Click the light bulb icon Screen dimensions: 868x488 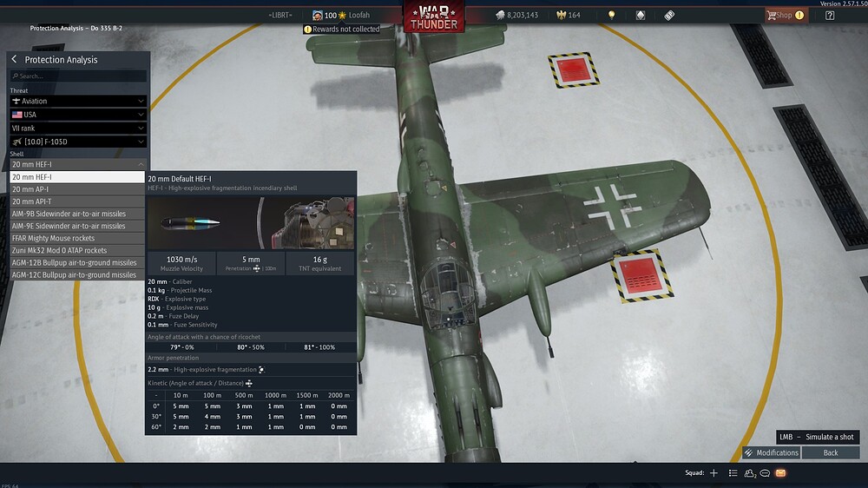[611, 15]
